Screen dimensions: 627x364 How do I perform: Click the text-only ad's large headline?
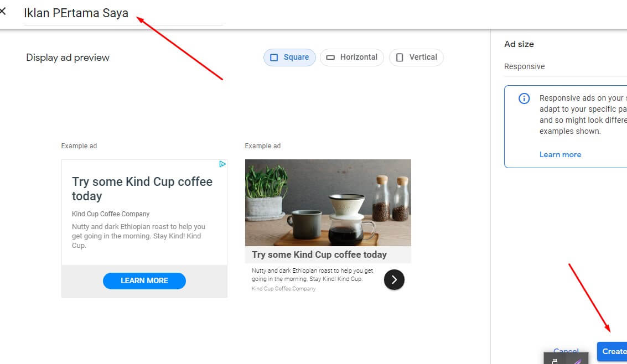142,189
